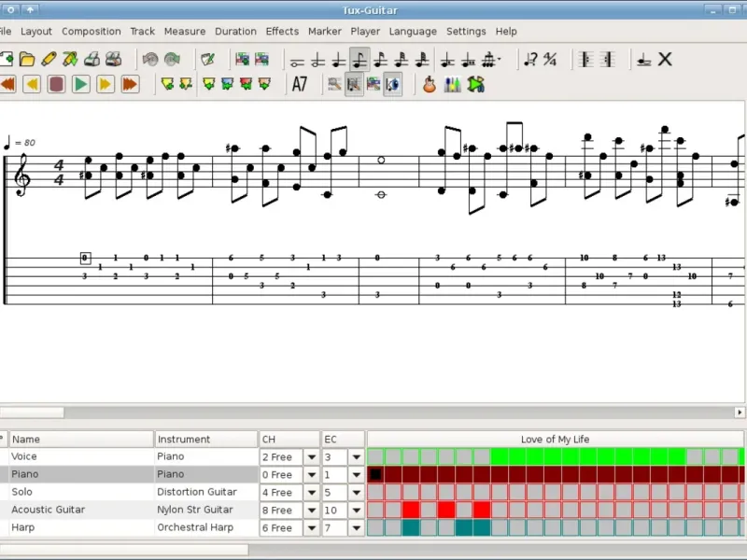The width and height of the screenshot is (747, 560).
Task: Toggle tied note icon
Action: [643, 60]
